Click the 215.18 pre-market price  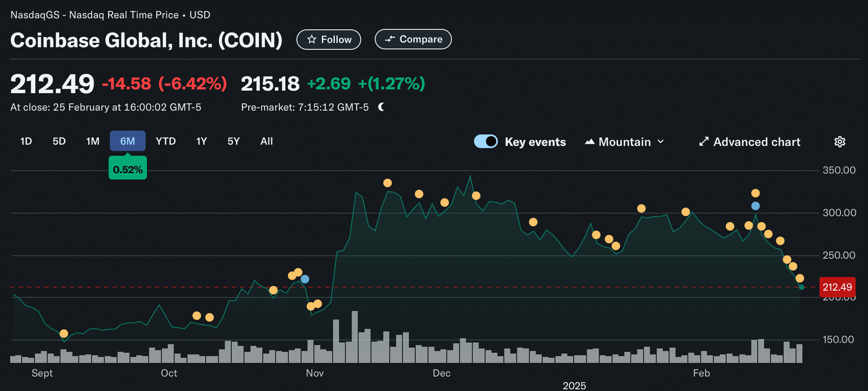(270, 84)
